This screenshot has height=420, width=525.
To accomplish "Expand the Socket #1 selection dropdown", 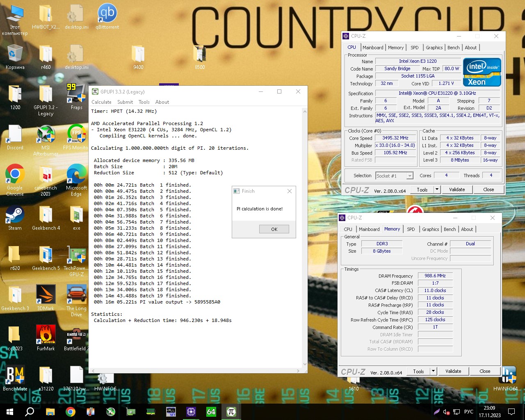I will click(x=409, y=176).
